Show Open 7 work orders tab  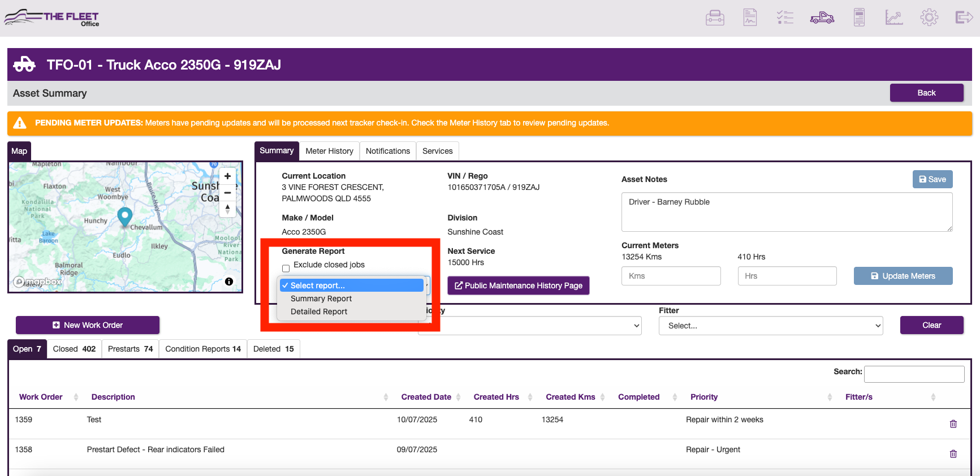pos(27,349)
